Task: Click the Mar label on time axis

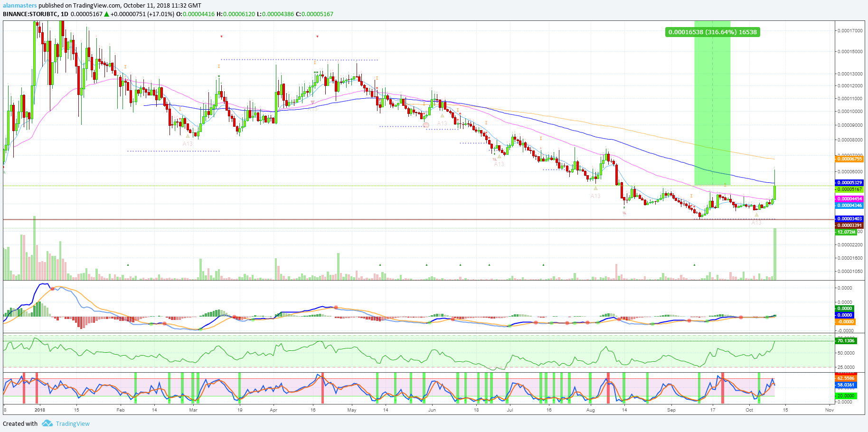Action: coord(193,410)
